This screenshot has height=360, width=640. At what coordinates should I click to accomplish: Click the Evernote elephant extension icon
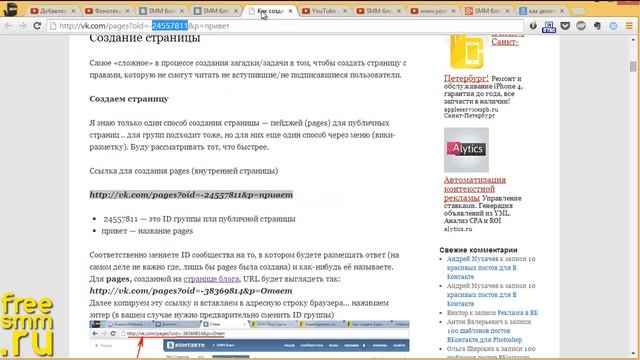[x=598, y=26]
